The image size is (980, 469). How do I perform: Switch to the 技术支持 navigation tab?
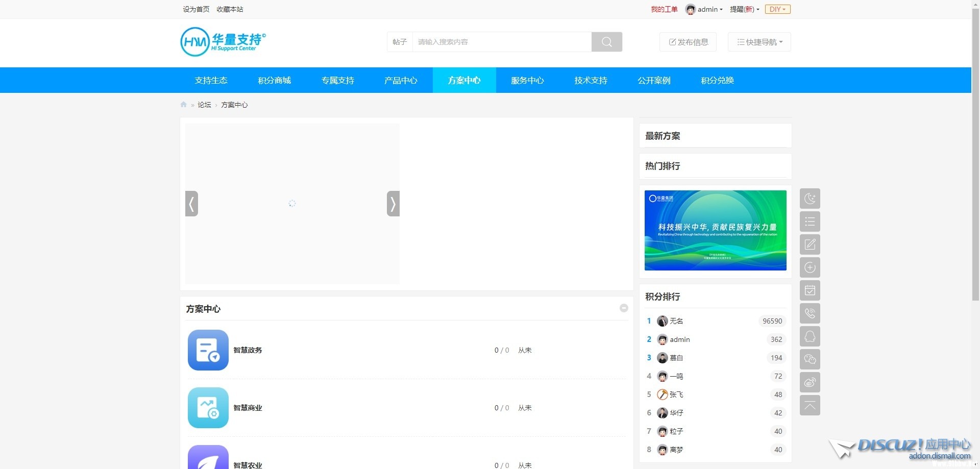(x=591, y=80)
